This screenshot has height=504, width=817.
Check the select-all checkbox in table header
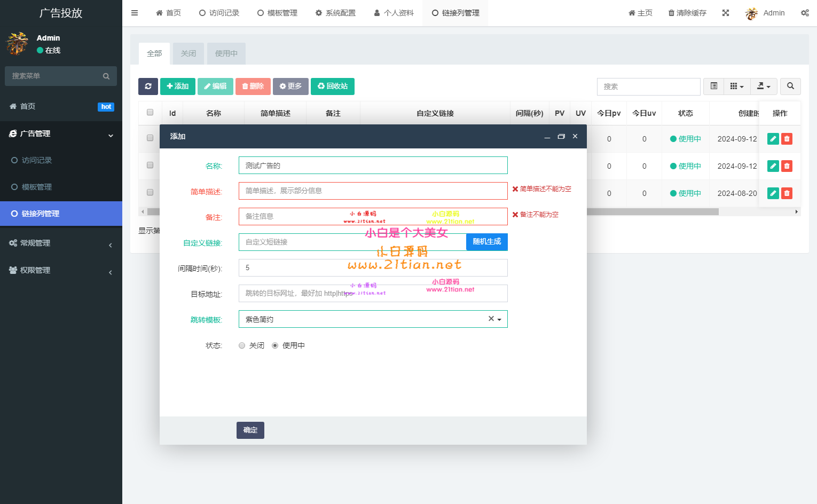tap(150, 113)
